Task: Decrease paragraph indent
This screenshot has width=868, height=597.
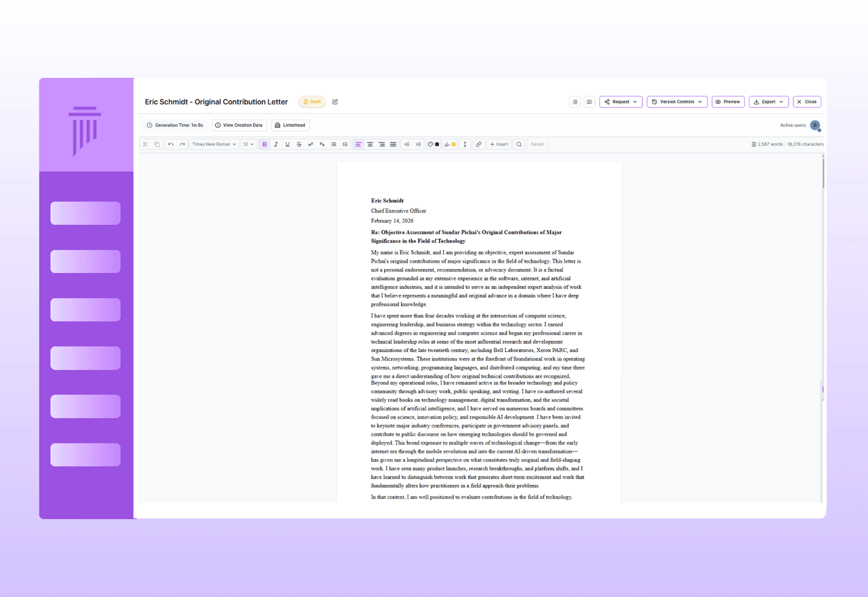Action: [x=407, y=144]
